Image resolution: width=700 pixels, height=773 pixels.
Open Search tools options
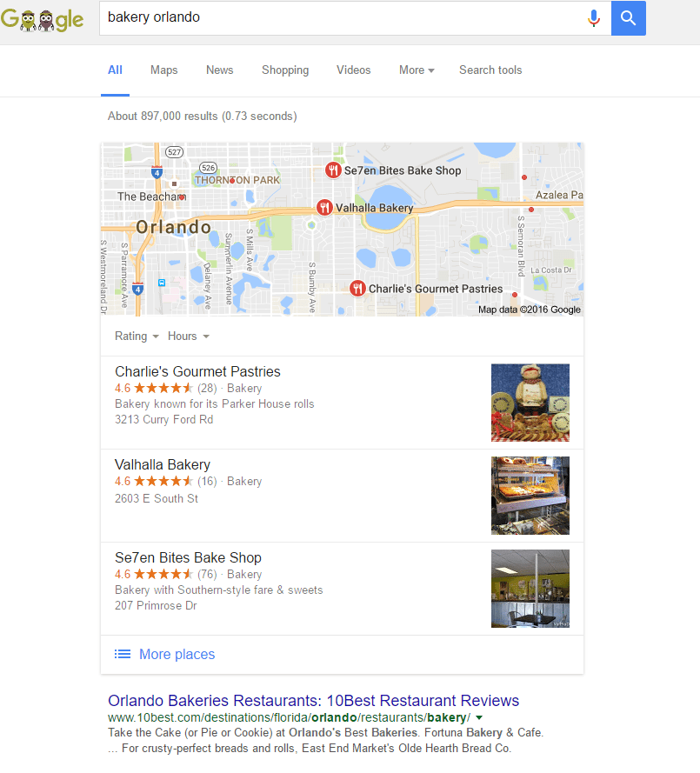click(x=490, y=70)
